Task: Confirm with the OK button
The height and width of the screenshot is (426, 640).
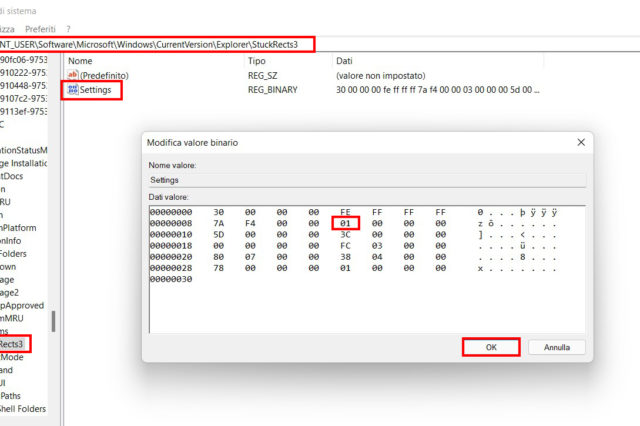Action: [x=491, y=347]
